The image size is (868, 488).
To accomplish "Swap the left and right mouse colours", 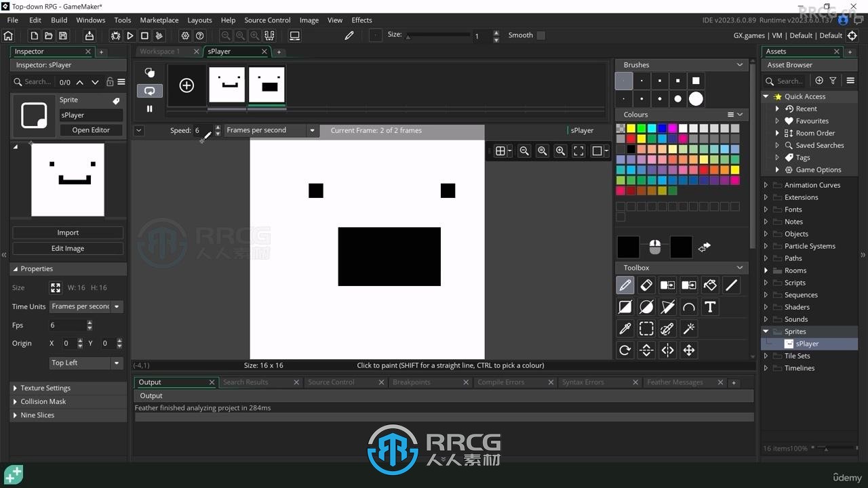I will (x=705, y=247).
